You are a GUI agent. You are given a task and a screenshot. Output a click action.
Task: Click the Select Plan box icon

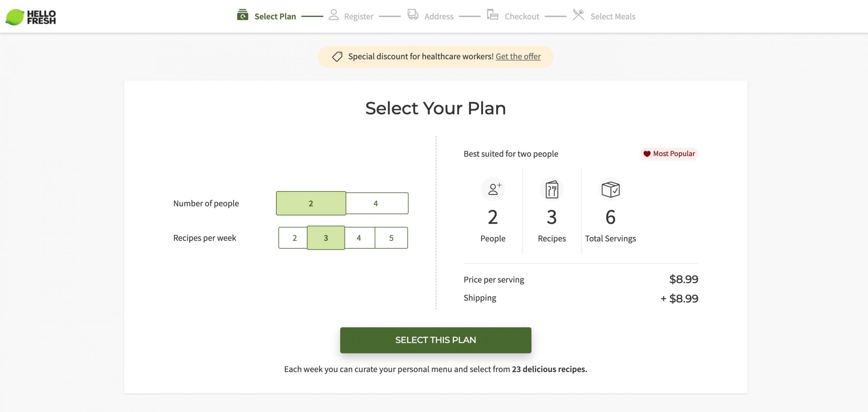[x=242, y=15]
